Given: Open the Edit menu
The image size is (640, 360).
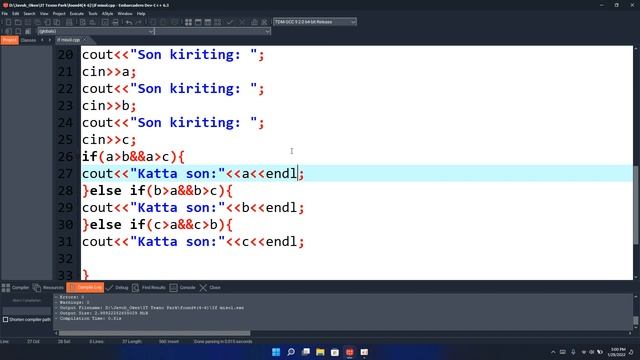Looking at the screenshot, I should click(16, 13).
